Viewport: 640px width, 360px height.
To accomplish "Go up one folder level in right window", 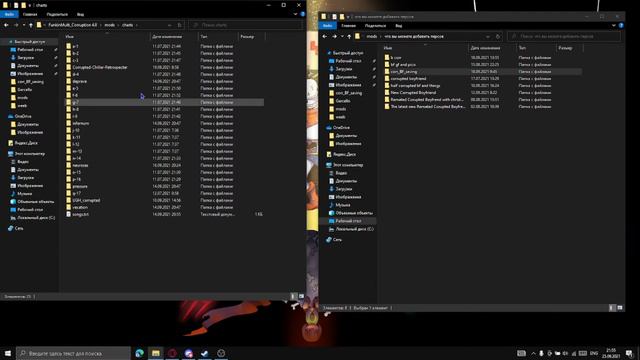I will 349,36.
